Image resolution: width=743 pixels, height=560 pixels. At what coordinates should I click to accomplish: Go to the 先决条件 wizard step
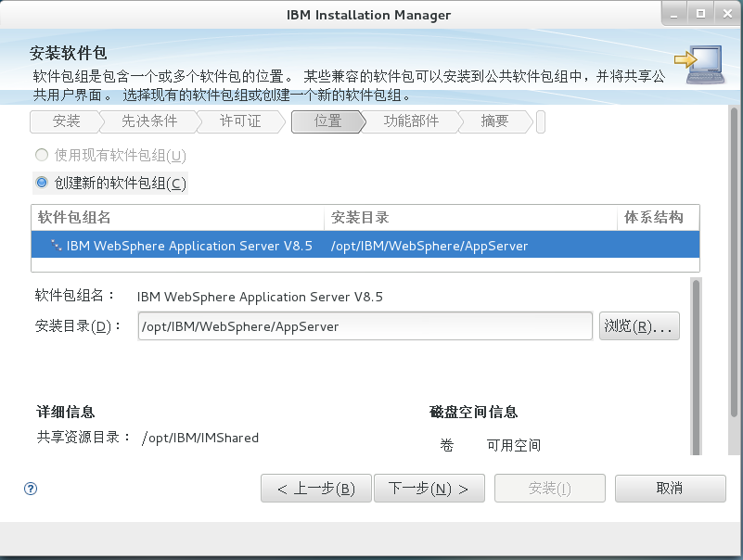point(149,121)
